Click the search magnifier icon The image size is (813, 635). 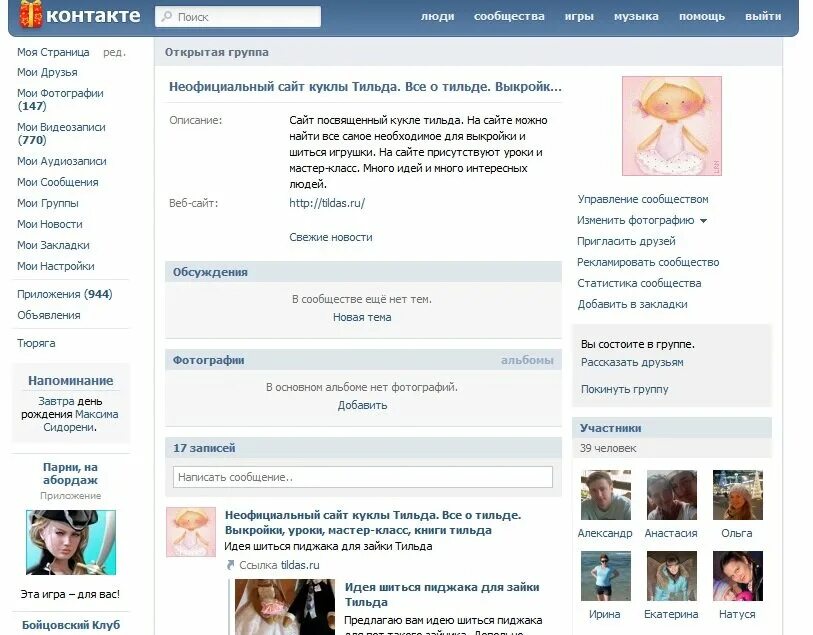click(167, 17)
